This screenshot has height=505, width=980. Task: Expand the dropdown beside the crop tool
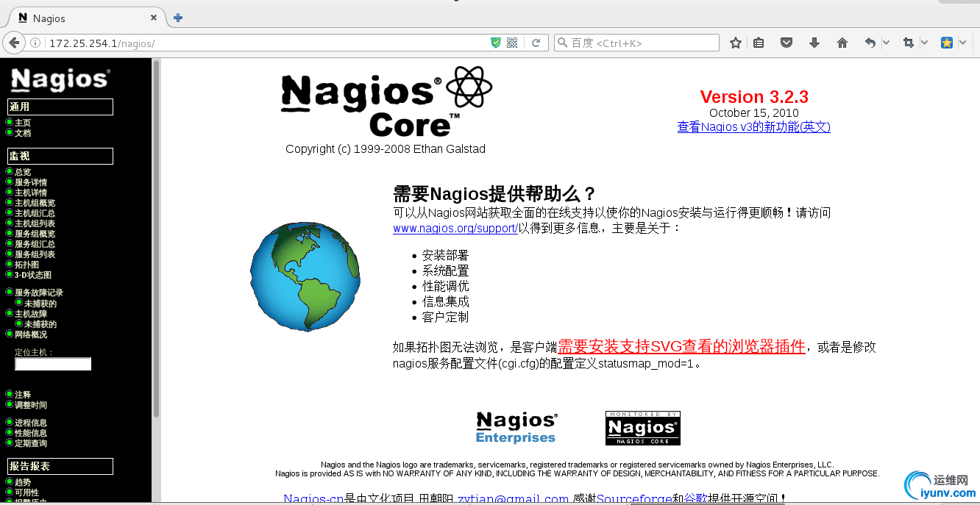(x=925, y=43)
